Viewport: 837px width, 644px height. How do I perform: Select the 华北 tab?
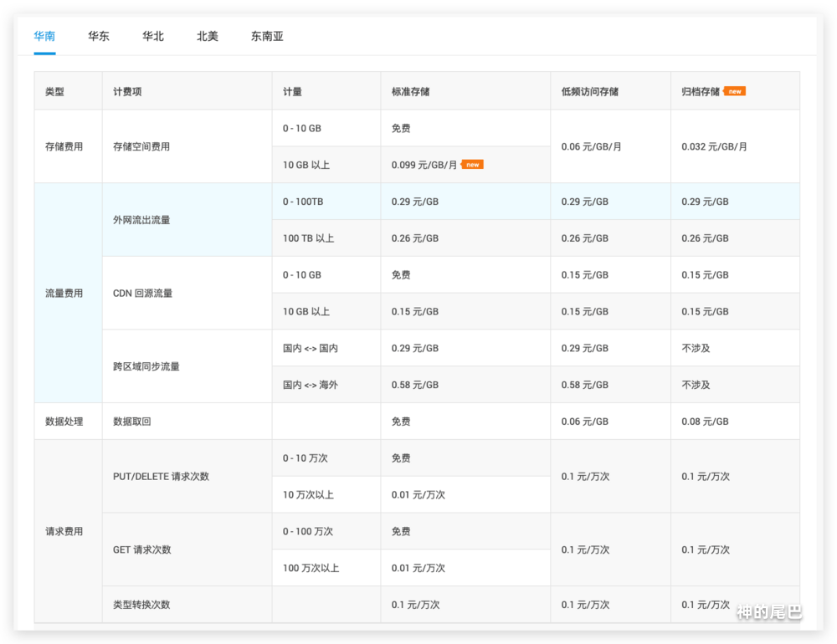[153, 37]
